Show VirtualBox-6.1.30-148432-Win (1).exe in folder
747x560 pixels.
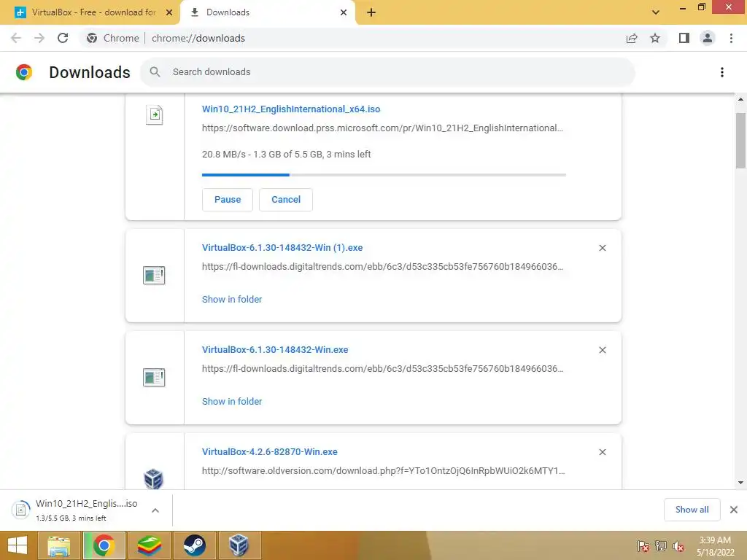pyautogui.click(x=232, y=299)
